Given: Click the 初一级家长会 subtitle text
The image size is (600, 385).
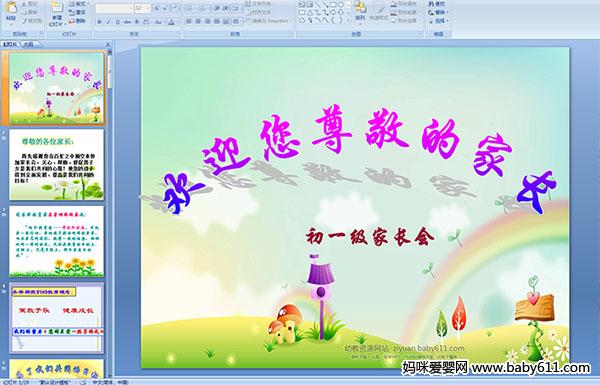Looking at the screenshot, I should (x=370, y=237).
